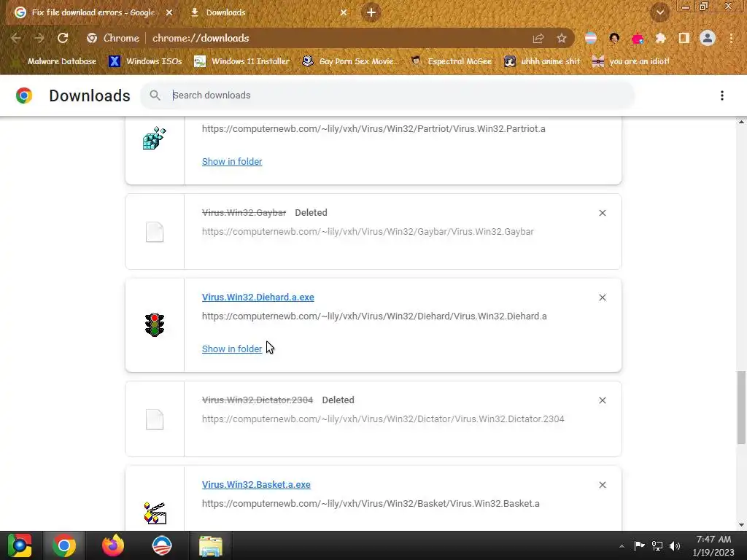
Task: Click the vertical scrollbar thumb
Action: point(741,408)
